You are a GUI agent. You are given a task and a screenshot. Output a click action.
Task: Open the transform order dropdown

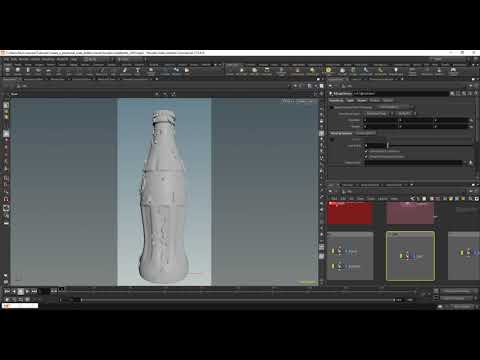coord(379,114)
